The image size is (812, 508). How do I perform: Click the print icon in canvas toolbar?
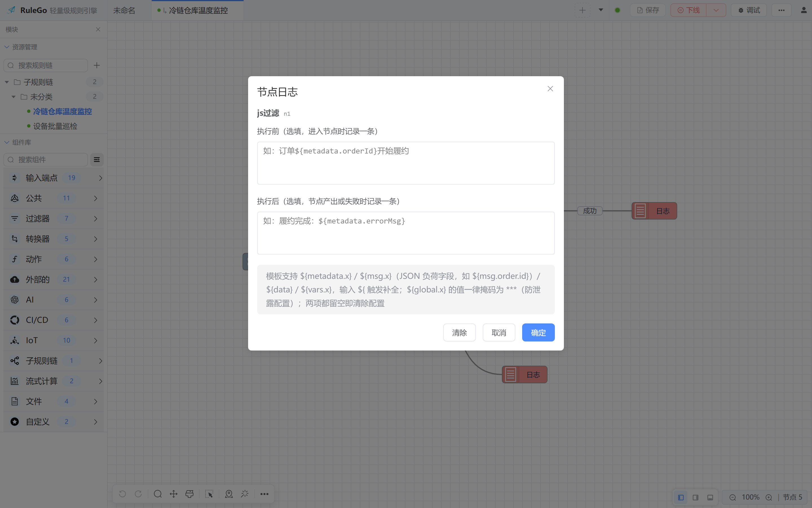tap(189, 494)
